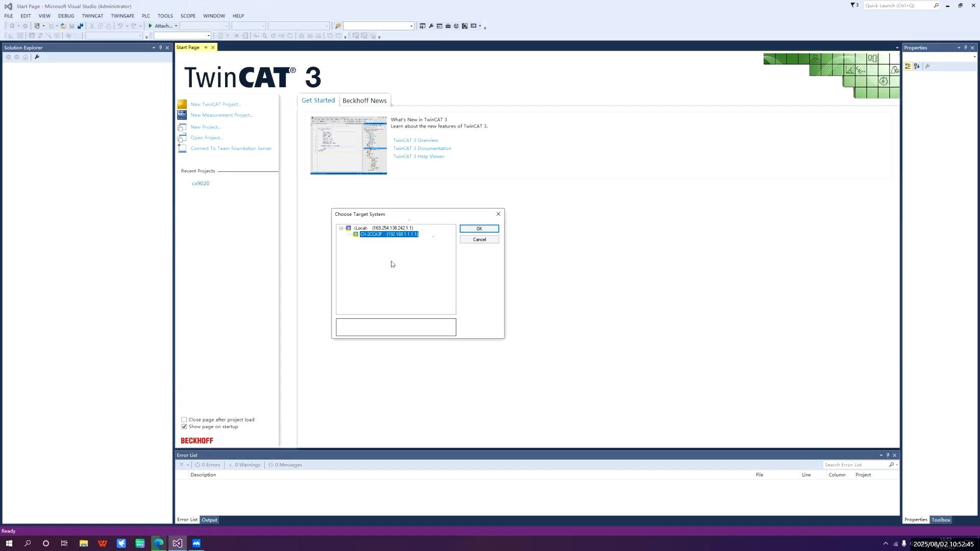Toggle auto-hide pin on the Properties panel
980x551 pixels.
(966, 47)
